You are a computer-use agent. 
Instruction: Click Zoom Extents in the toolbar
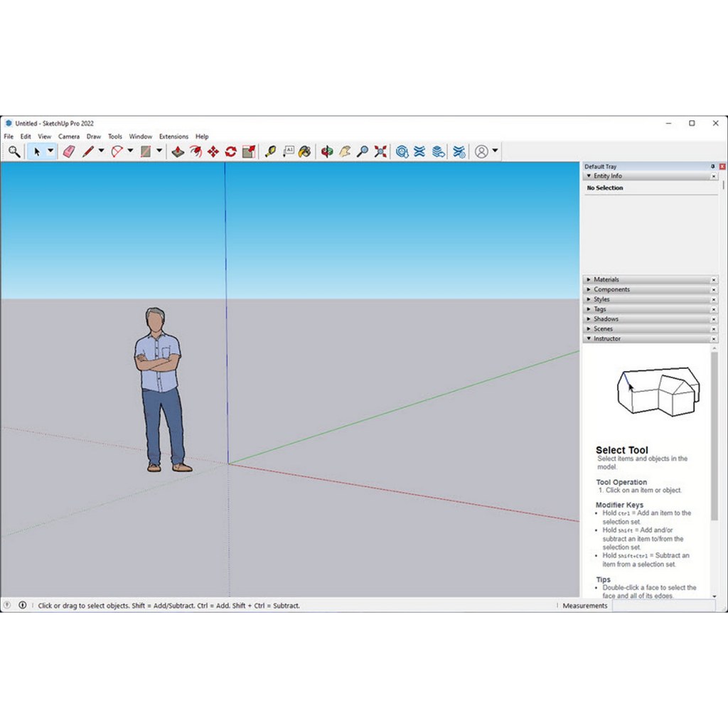pos(380,151)
